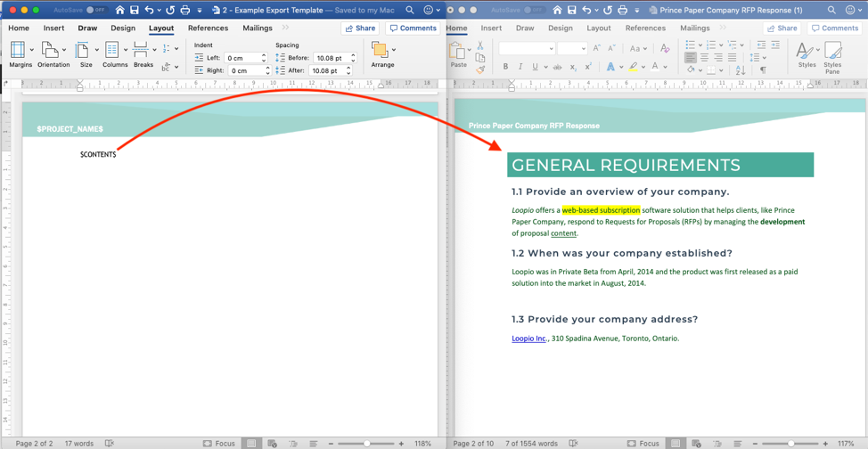This screenshot has height=449, width=868.
Task: Search in the Prince Paper RFP Response window
Action: coord(832,10)
